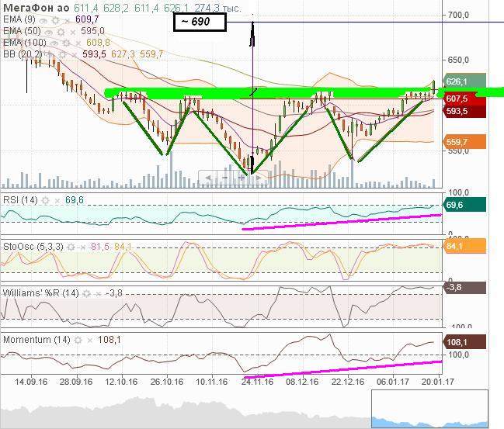
Task: Click the upper band value 627,3
Action: click(123, 54)
